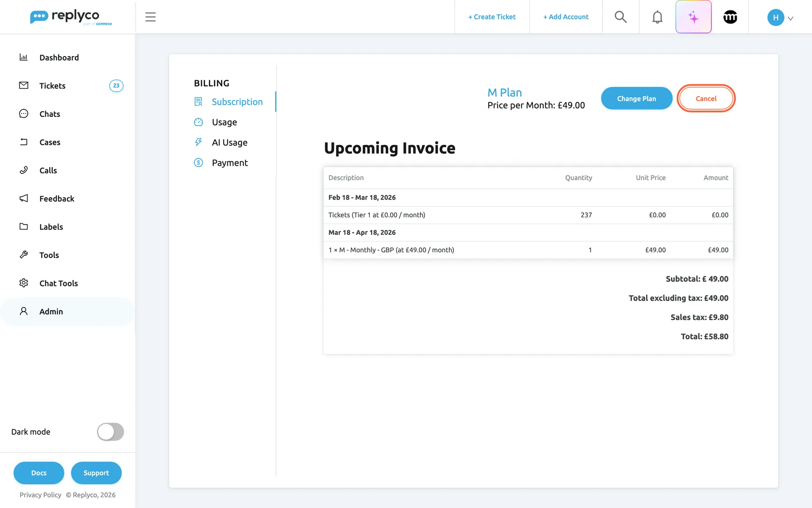Click the Usage gauge icon
This screenshot has height=508, width=812.
click(198, 122)
